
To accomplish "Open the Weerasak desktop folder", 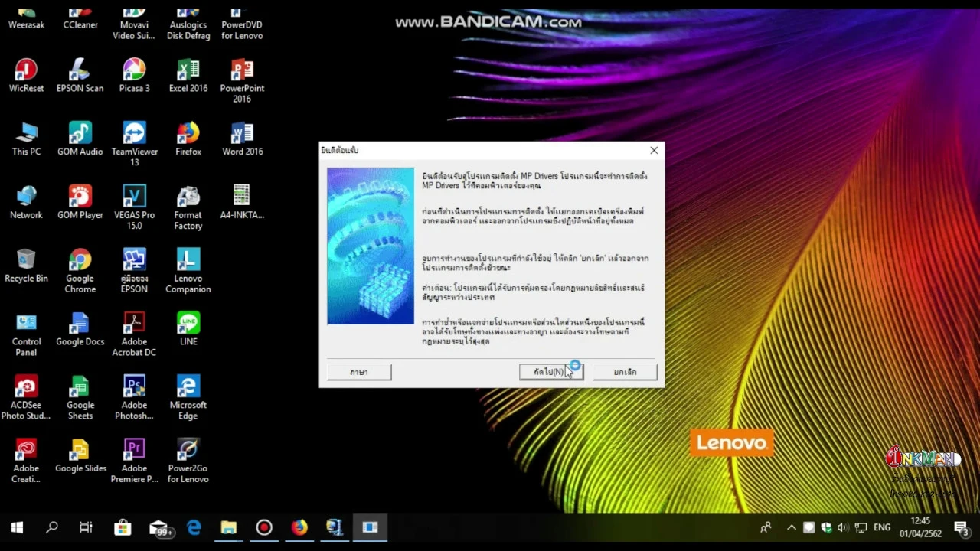I will click(26, 20).
